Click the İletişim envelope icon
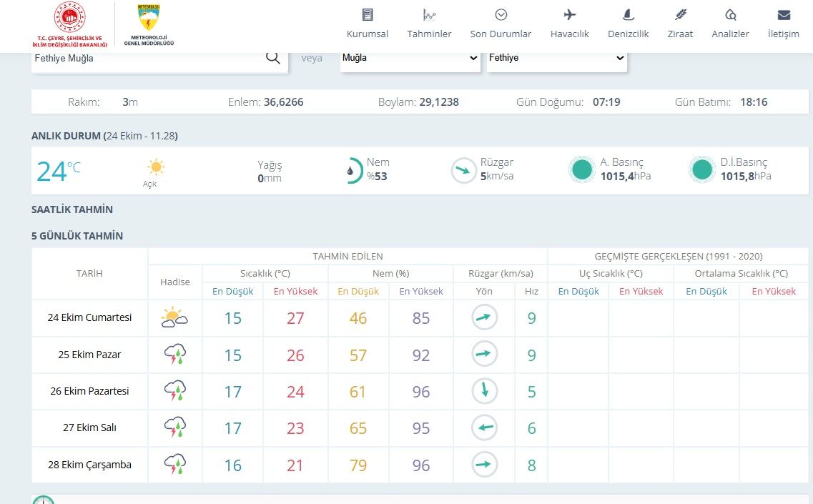The image size is (813, 504). [x=784, y=14]
